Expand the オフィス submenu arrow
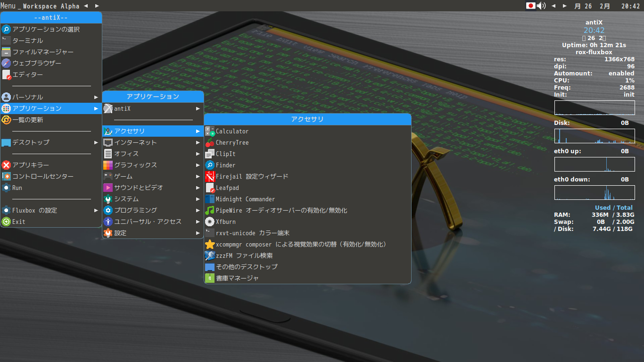 198,154
